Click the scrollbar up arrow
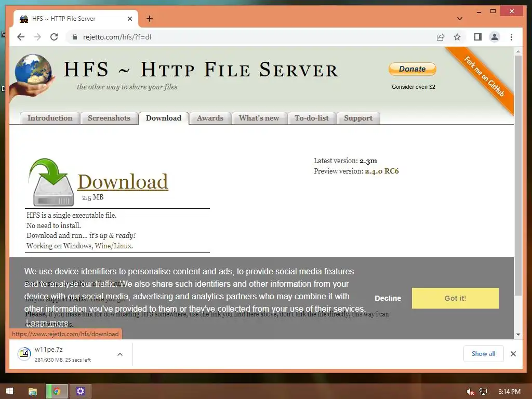The height and width of the screenshot is (399, 532). (518, 51)
